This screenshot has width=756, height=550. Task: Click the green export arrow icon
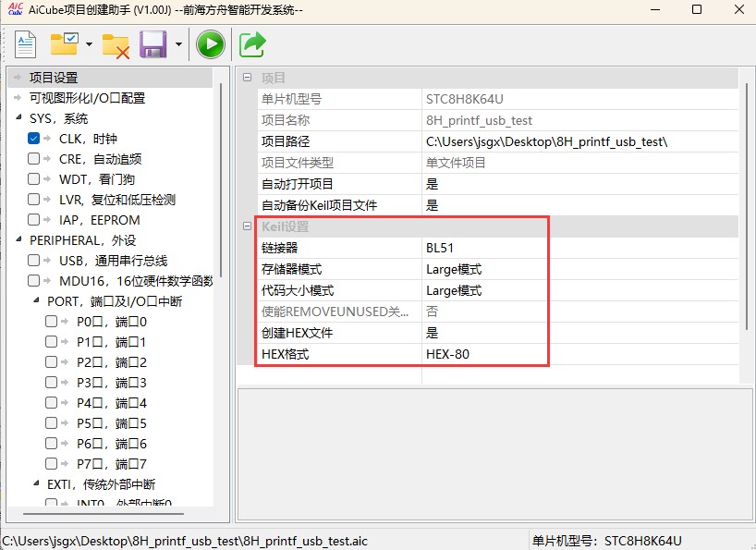coord(252,44)
